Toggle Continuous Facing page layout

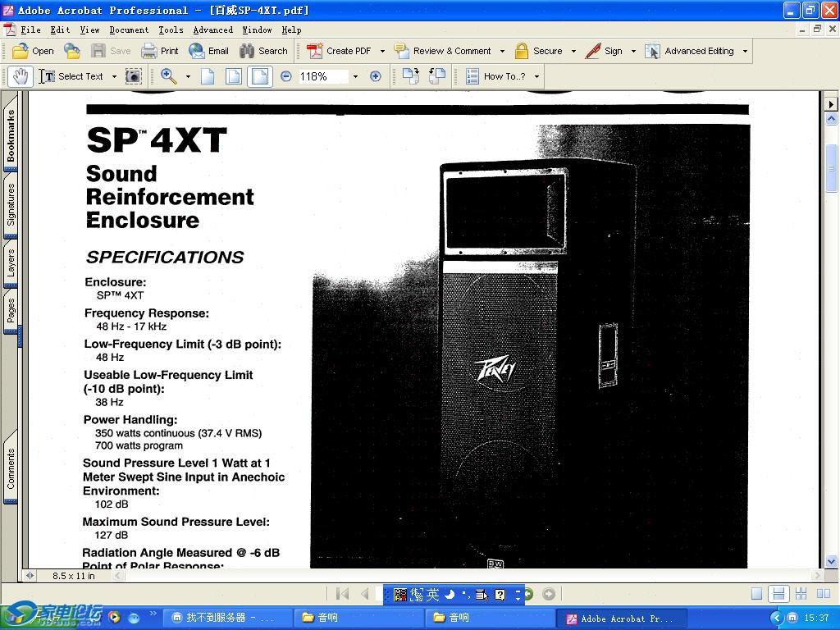pyautogui.click(x=801, y=594)
